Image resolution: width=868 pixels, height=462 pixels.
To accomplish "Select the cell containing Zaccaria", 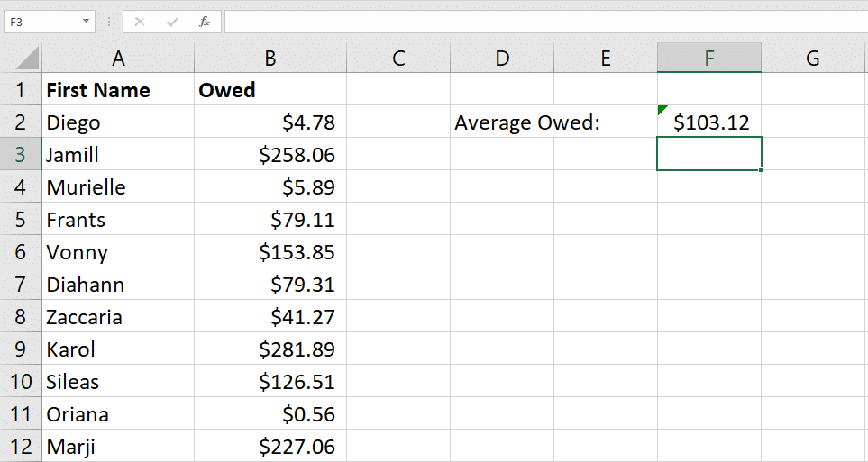I will pos(118,316).
